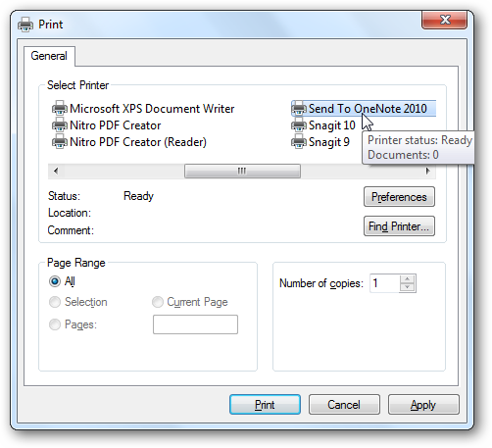Select the All page range option
Image resolution: width=492 pixels, height=448 pixels.
point(55,281)
